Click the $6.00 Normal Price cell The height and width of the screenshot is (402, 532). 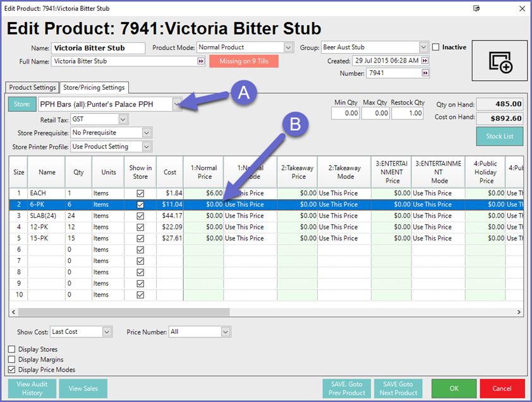tap(203, 193)
